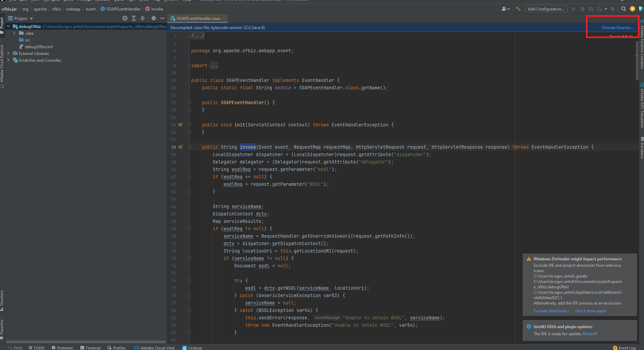
Task: Toggle fold of the header comment on line 1
Action: 189,36
